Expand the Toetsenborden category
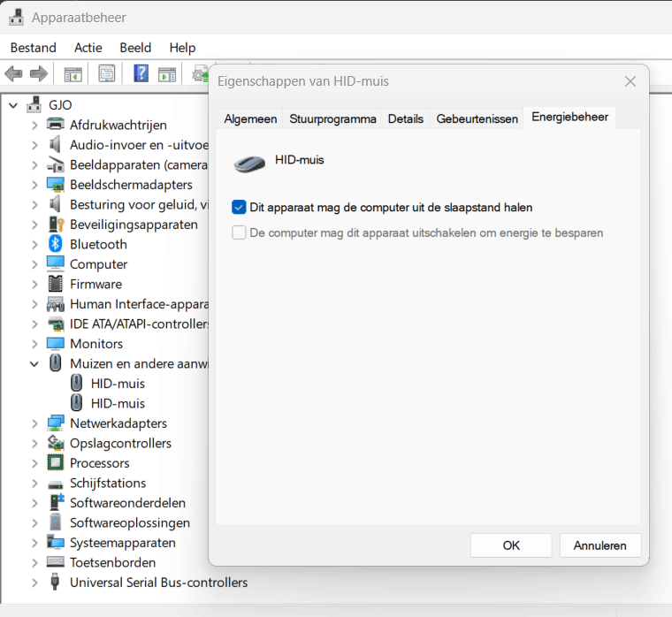The height and width of the screenshot is (617, 672). click(34, 562)
